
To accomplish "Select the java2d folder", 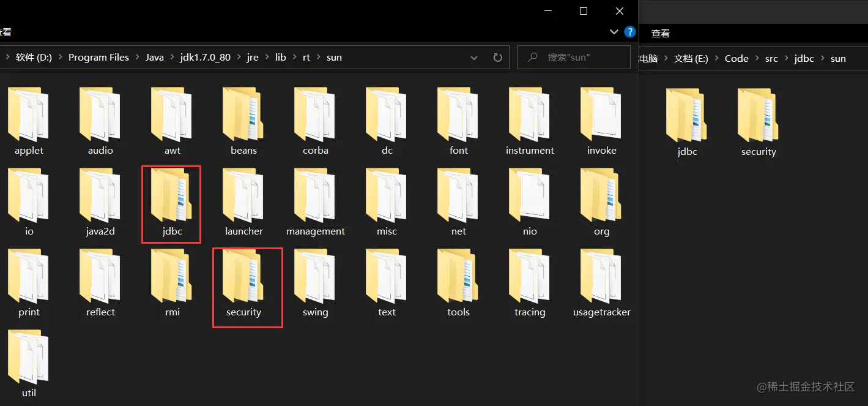I will click(x=100, y=202).
